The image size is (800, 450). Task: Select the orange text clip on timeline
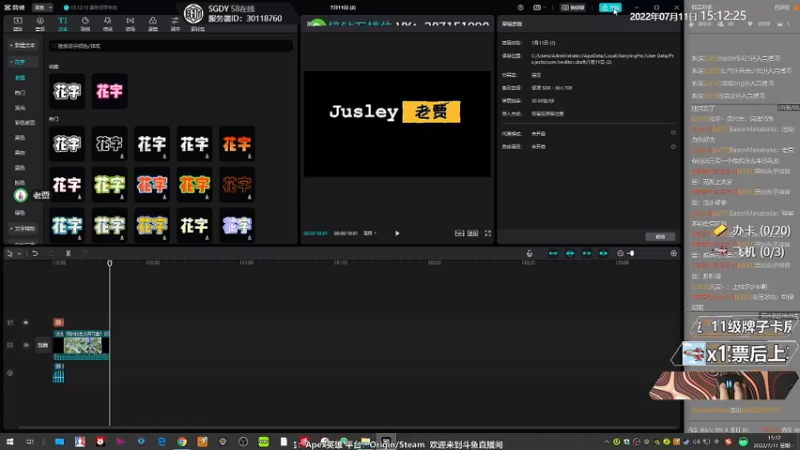[x=58, y=322]
